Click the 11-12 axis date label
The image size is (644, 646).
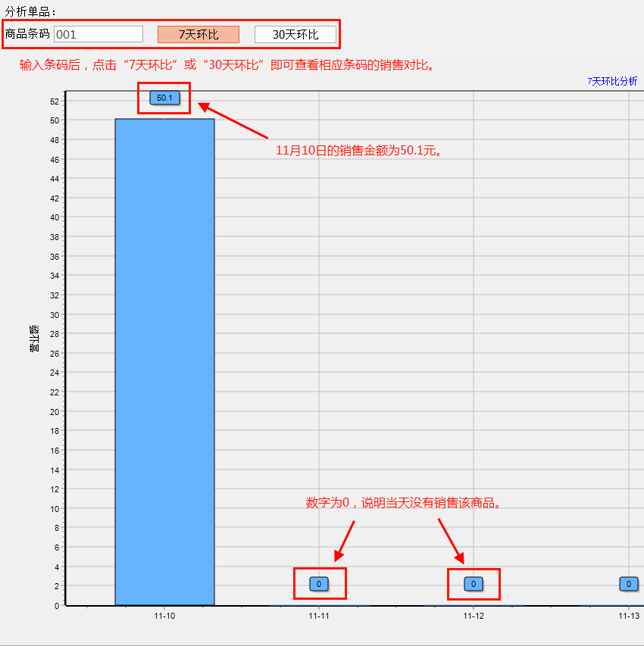(x=474, y=616)
